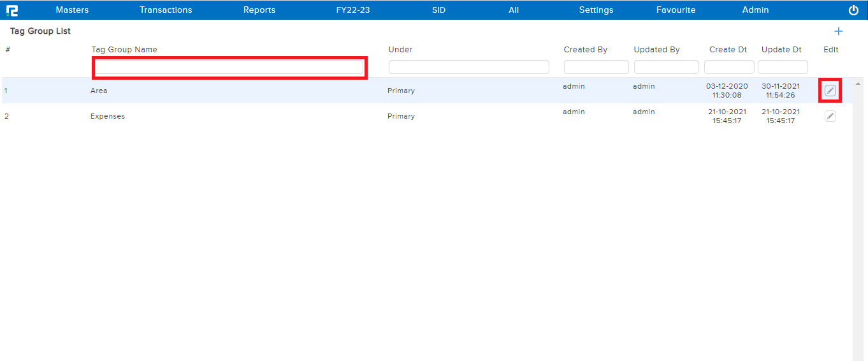The height and width of the screenshot is (361, 868).
Task: Open the Transactions menu
Action: coord(166,10)
